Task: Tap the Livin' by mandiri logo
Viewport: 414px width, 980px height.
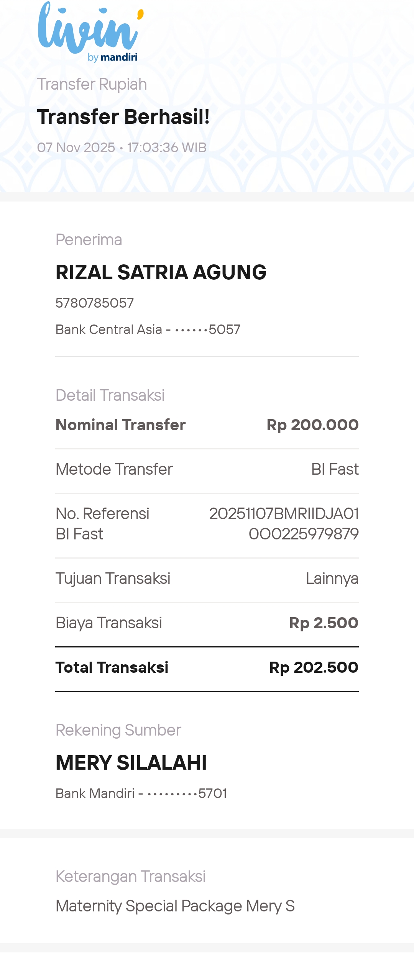Action: click(x=91, y=32)
